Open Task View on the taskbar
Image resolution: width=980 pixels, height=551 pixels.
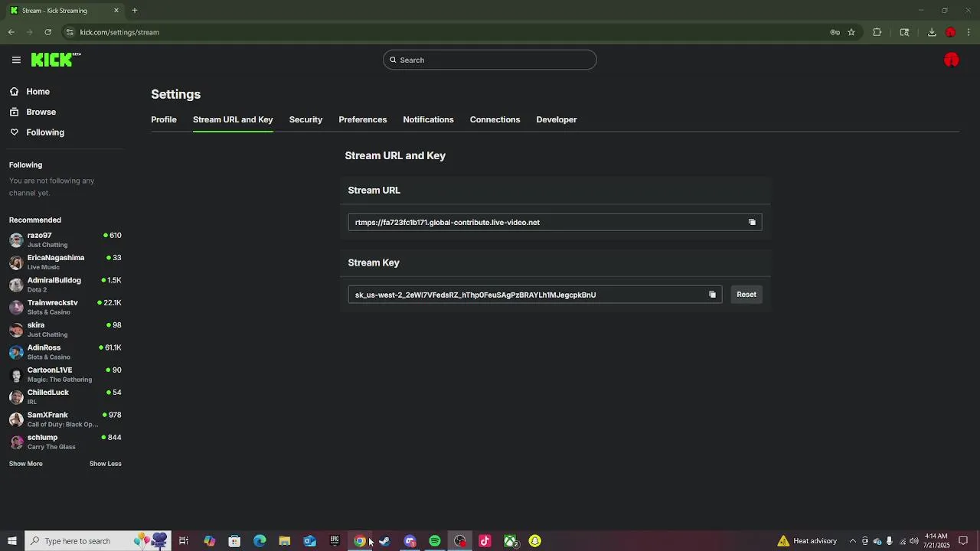184,541
